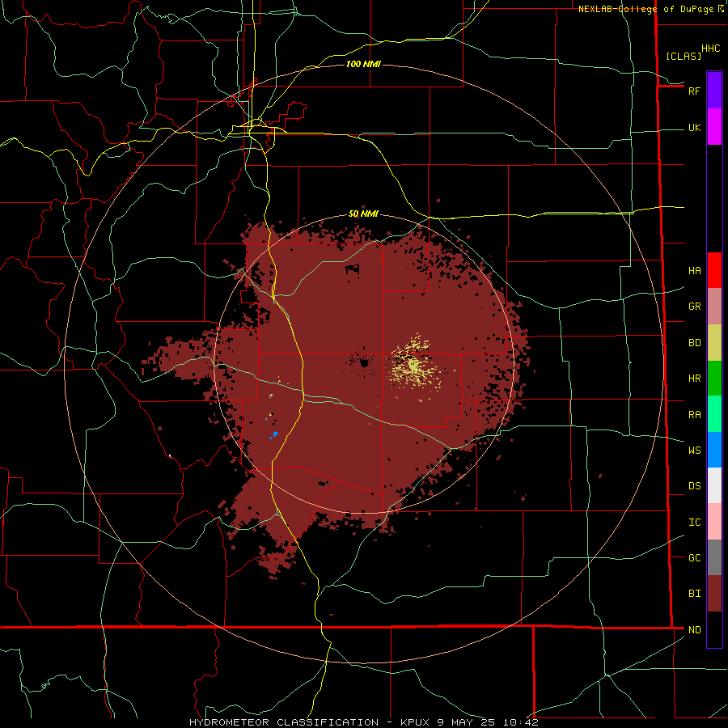Screen dimensions: 728x728
Task: Click the HA legend label
Action: [x=694, y=270]
